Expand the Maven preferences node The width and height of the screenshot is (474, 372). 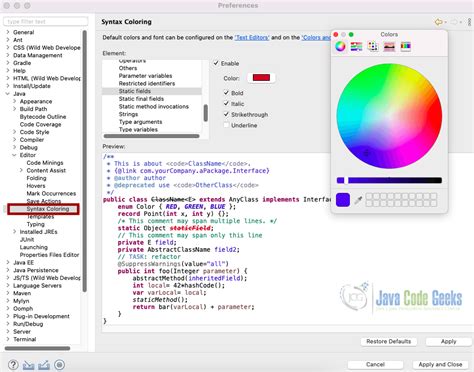click(x=8, y=293)
